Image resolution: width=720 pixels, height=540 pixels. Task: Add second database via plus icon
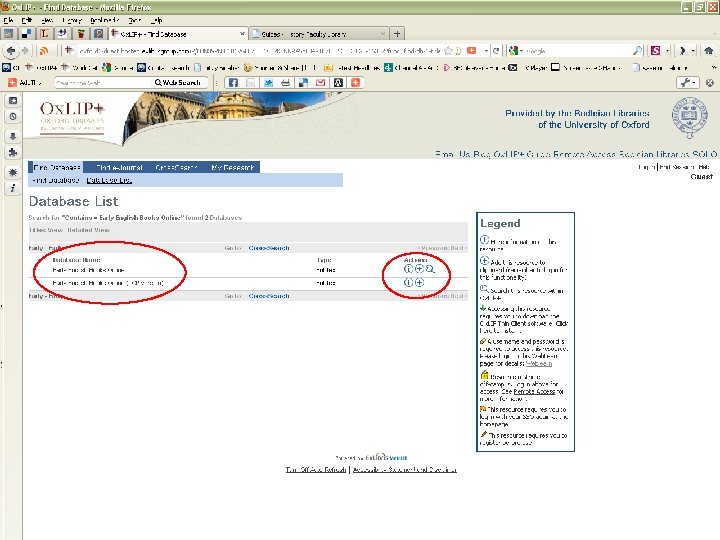419,282
